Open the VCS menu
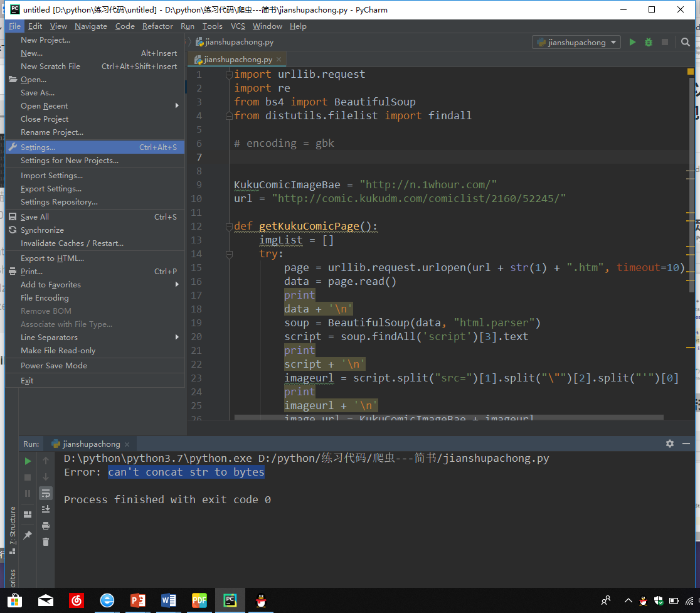The image size is (700, 613). pyautogui.click(x=238, y=26)
